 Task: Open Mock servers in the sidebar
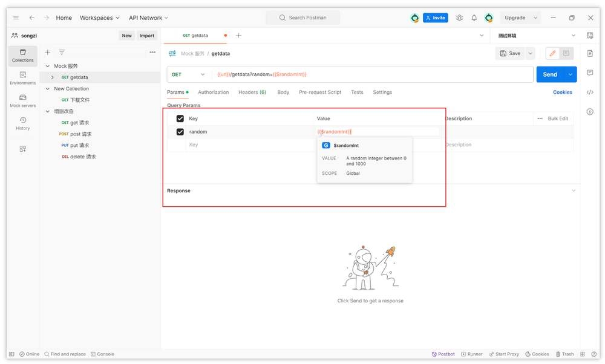[x=23, y=100]
